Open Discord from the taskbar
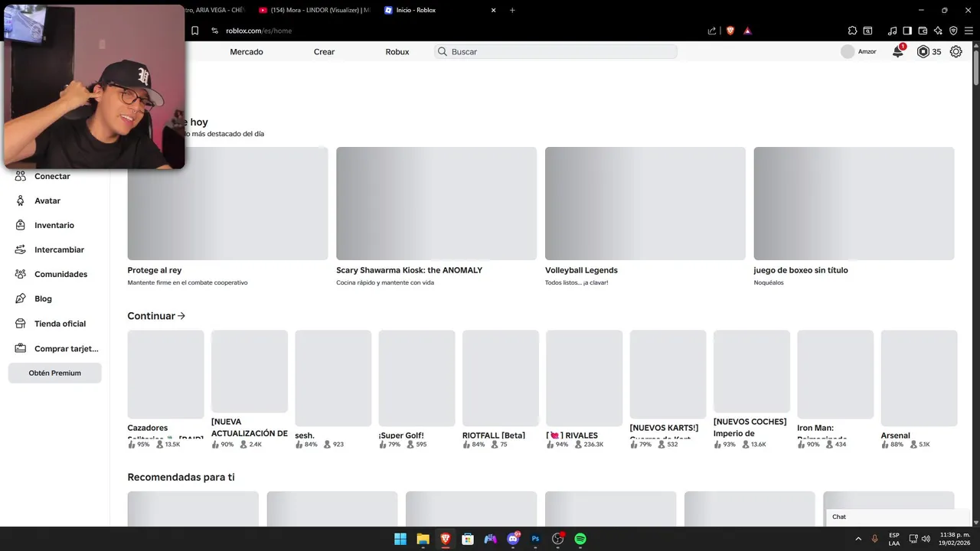This screenshot has width=980, height=551. pos(513,539)
